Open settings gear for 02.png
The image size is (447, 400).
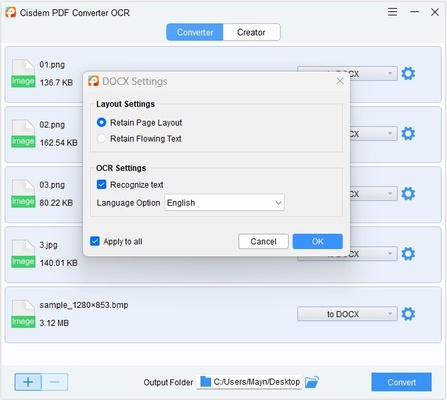tap(408, 134)
